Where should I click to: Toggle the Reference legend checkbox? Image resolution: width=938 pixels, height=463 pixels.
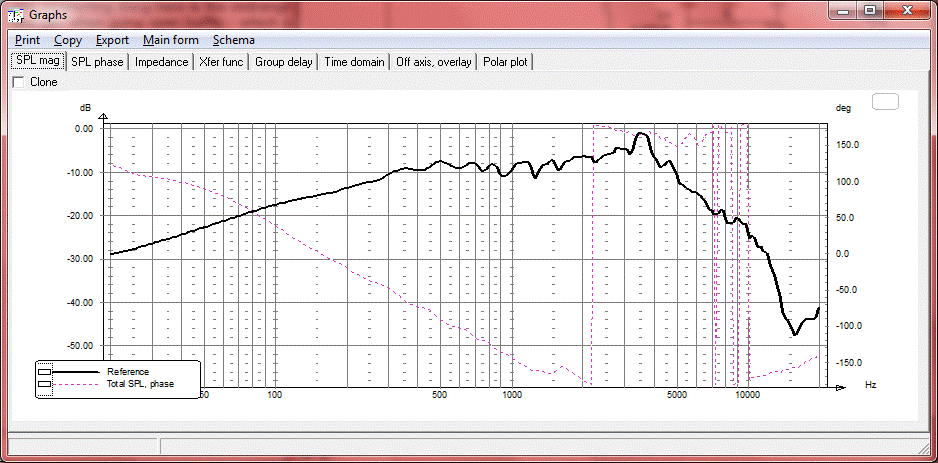45,371
